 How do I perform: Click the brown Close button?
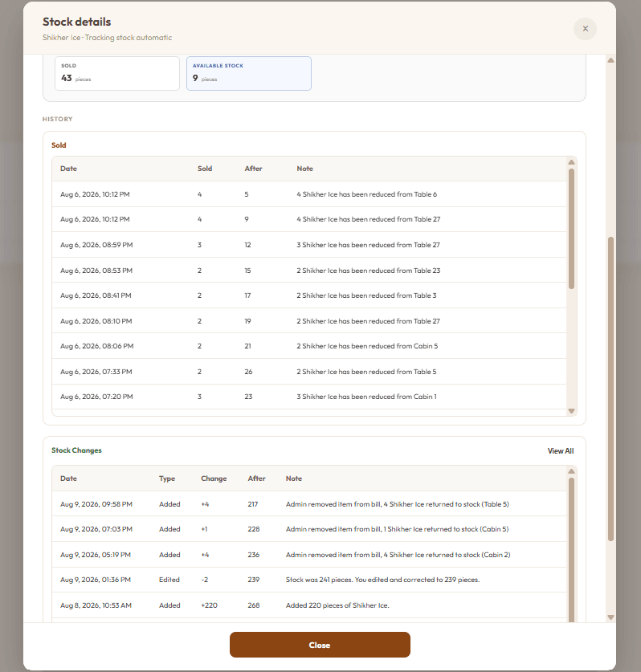coord(320,645)
